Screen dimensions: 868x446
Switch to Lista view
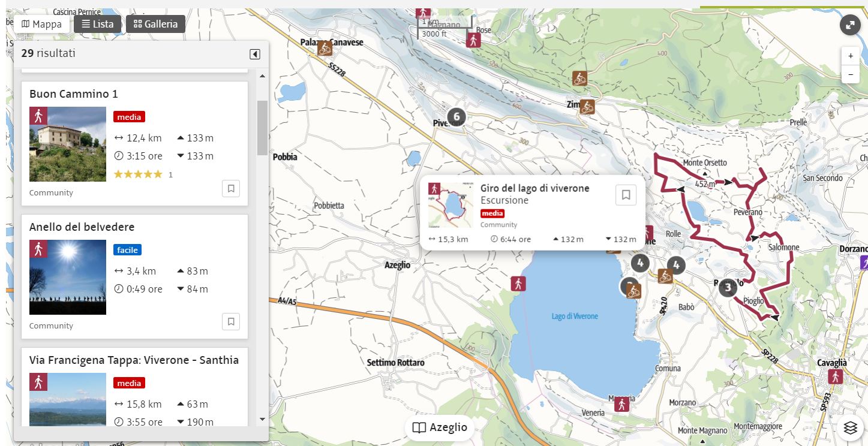pos(98,24)
